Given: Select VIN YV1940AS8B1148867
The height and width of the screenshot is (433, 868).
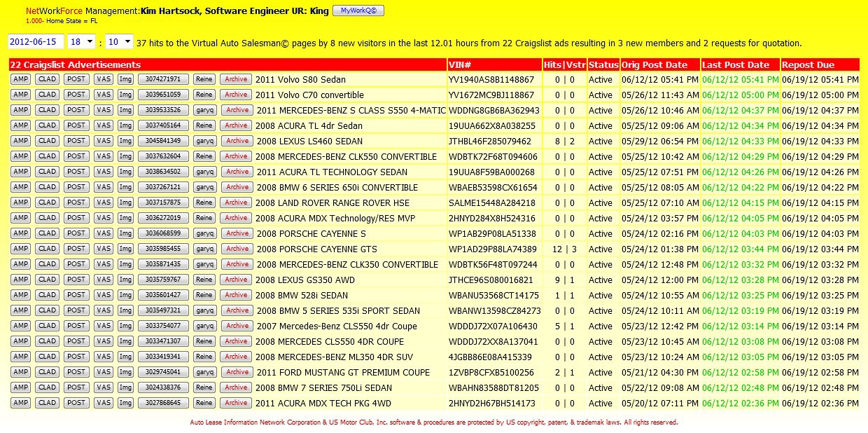Looking at the screenshot, I should 491,80.
